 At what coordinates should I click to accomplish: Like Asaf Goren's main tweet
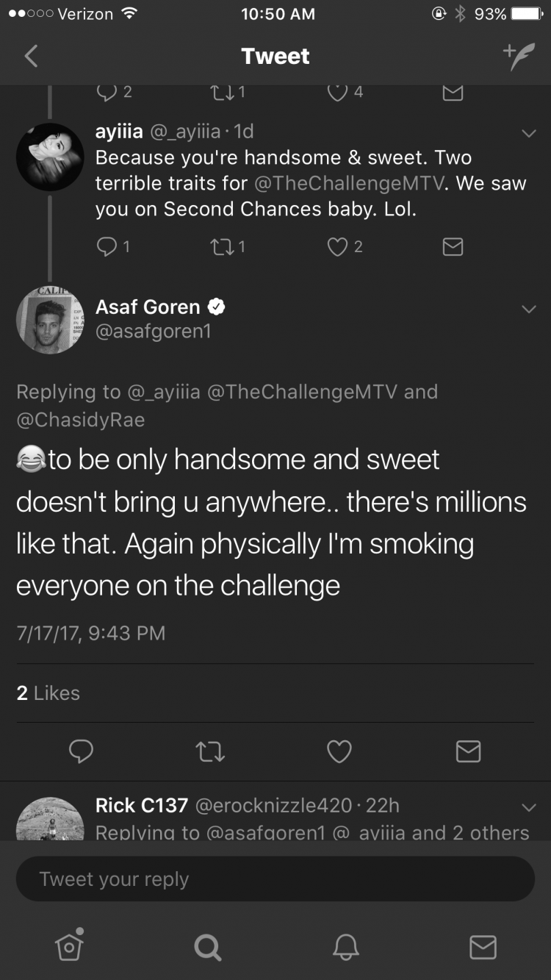(339, 751)
